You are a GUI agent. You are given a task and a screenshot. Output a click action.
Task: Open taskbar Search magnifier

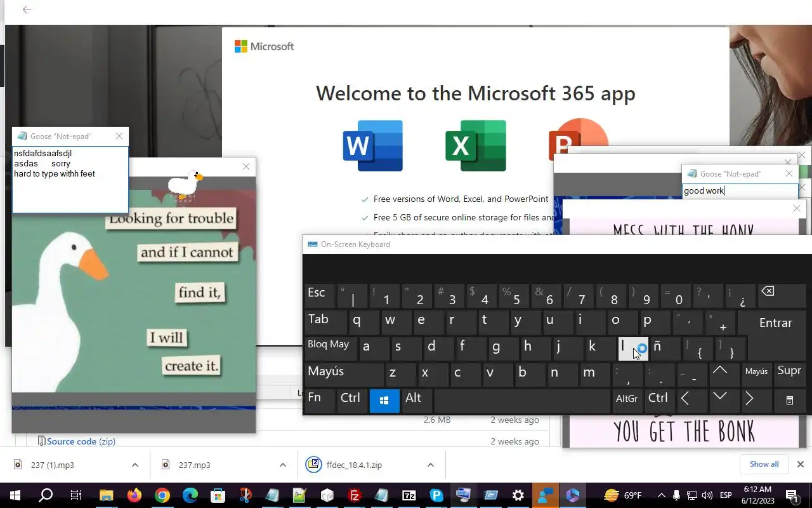[46, 495]
